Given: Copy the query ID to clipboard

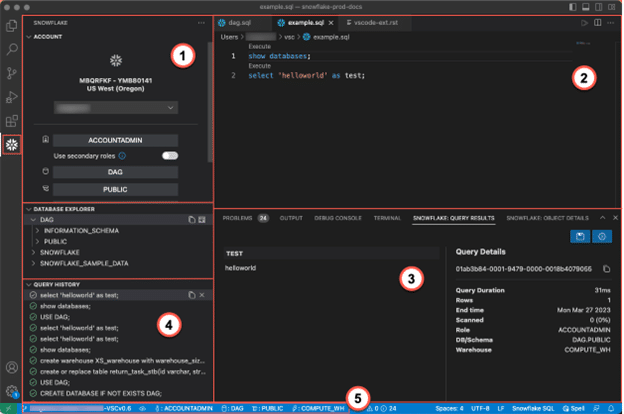Looking at the screenshot, I should 606,269.
